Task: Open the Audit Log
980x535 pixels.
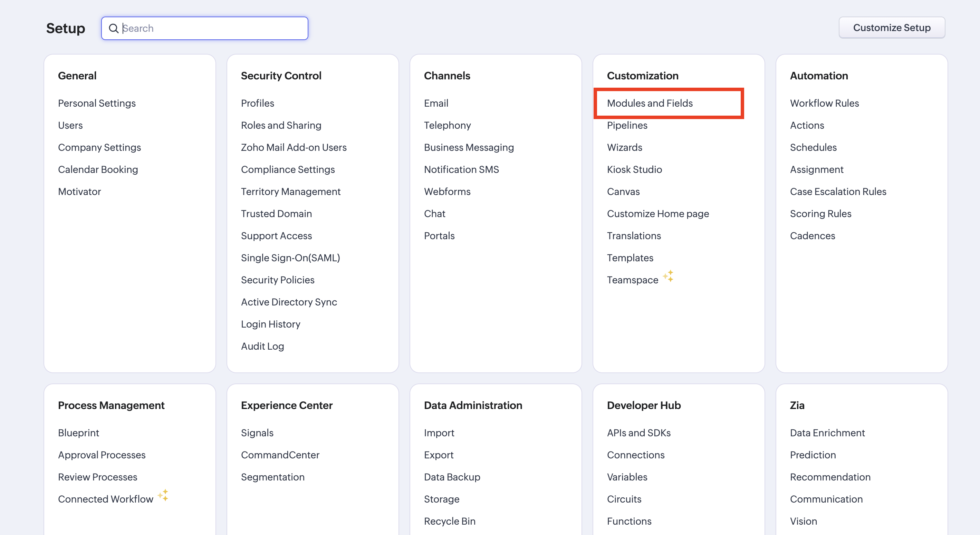Action: (x=262, y=346)
